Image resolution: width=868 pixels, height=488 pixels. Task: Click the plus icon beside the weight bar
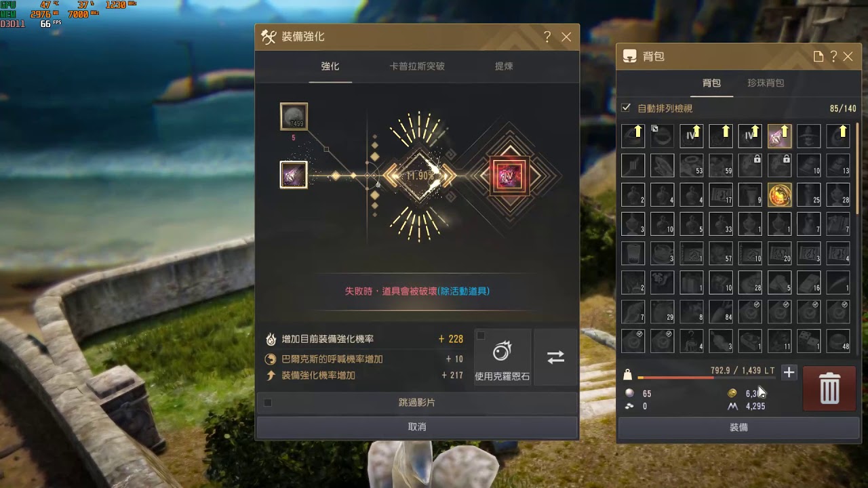tap(789, 372)
